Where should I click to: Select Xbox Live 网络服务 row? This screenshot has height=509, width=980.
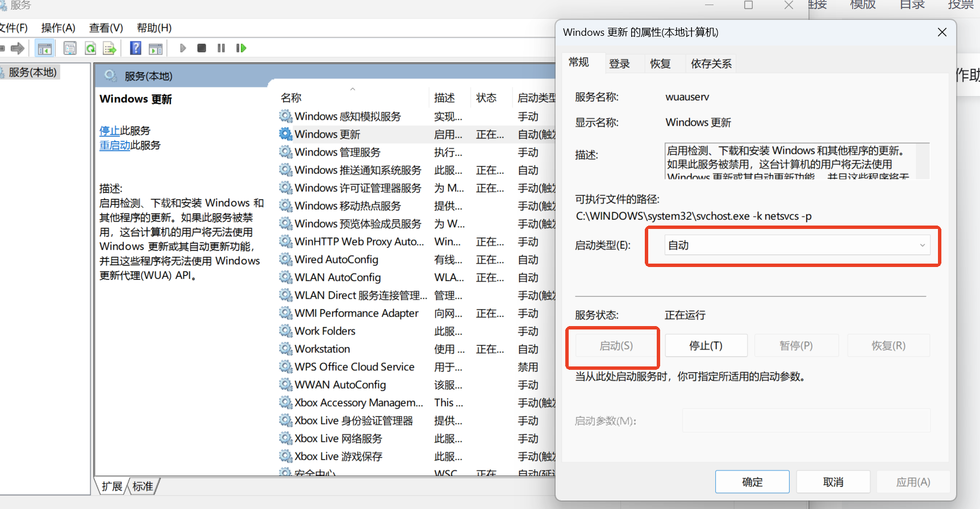(417, 439)
